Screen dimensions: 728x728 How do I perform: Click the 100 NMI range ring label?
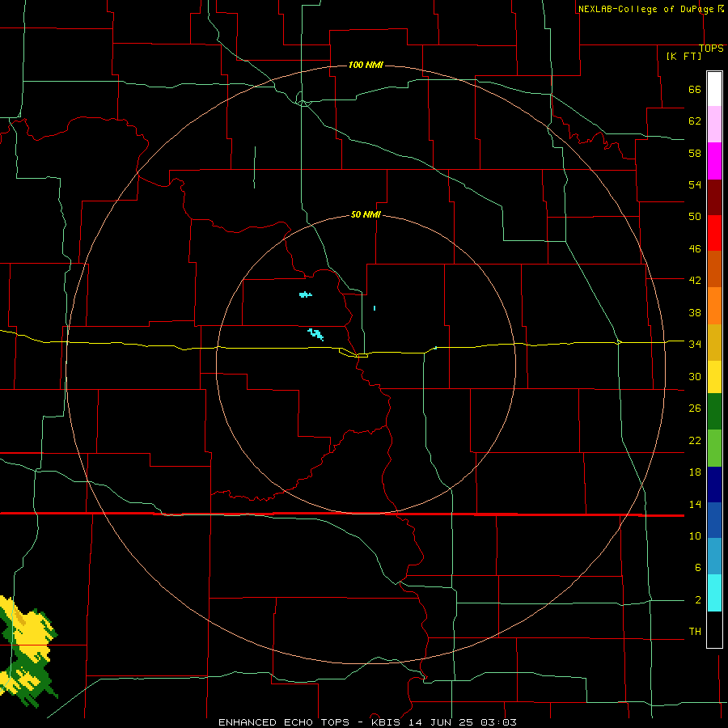[x=366, y=65]
